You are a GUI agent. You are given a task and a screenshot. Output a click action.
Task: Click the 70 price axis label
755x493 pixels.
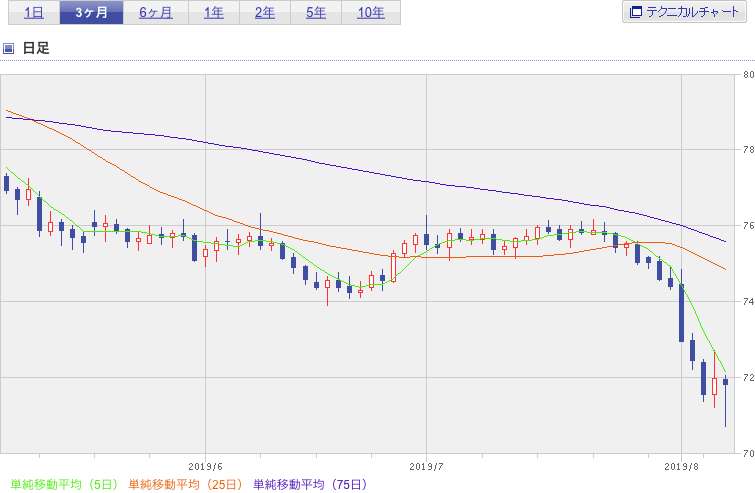tap(748, 453)
